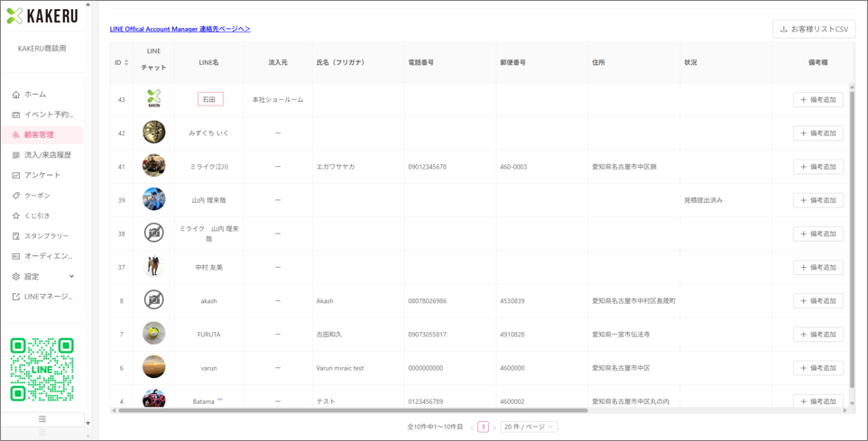868x441 pixels.
Task: Expand the 設定 settings submenu chevron
Action: [x=71, y=277]
